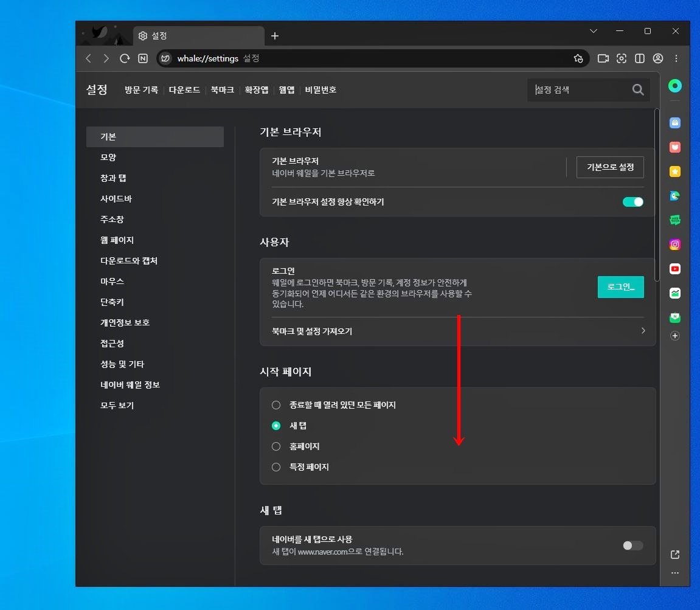Select 마우스 in settings sidebar
This screenshot has height=610, width=700.
155,282
